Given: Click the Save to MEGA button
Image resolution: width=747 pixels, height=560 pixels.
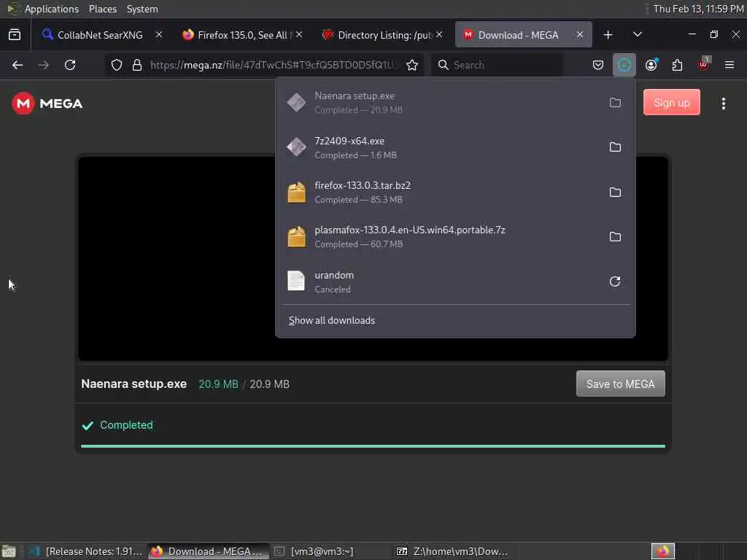Looking at the screenshot, I should (x=620, y=384).
